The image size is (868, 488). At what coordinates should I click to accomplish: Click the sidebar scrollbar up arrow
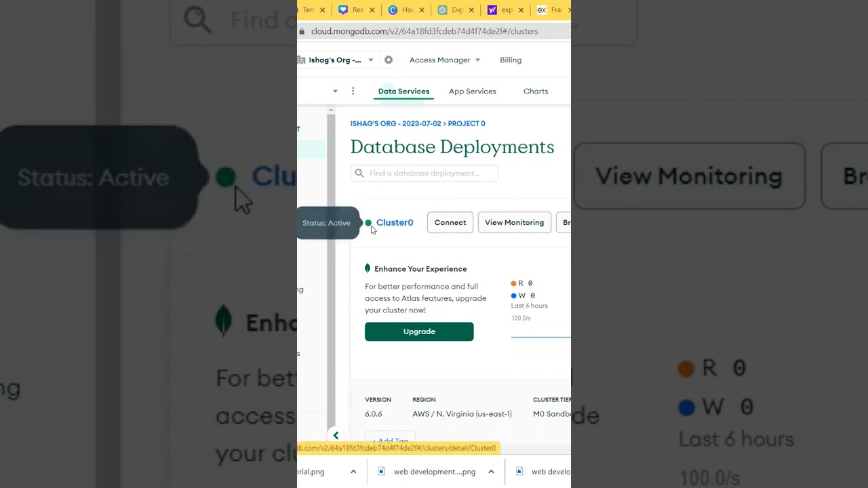coord(331,110)
